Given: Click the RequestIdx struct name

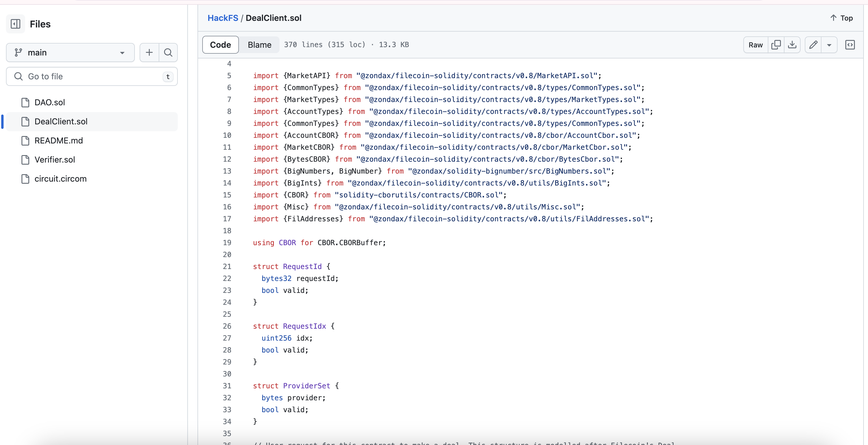Looking at the screenshot, I should [x=305, y=326].
